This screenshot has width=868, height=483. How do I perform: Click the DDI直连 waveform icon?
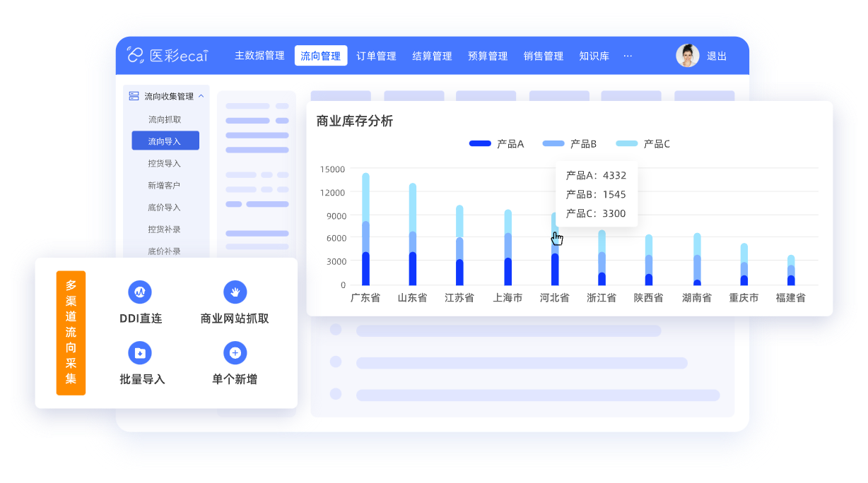pyautogui.click(x=140, y=292)
